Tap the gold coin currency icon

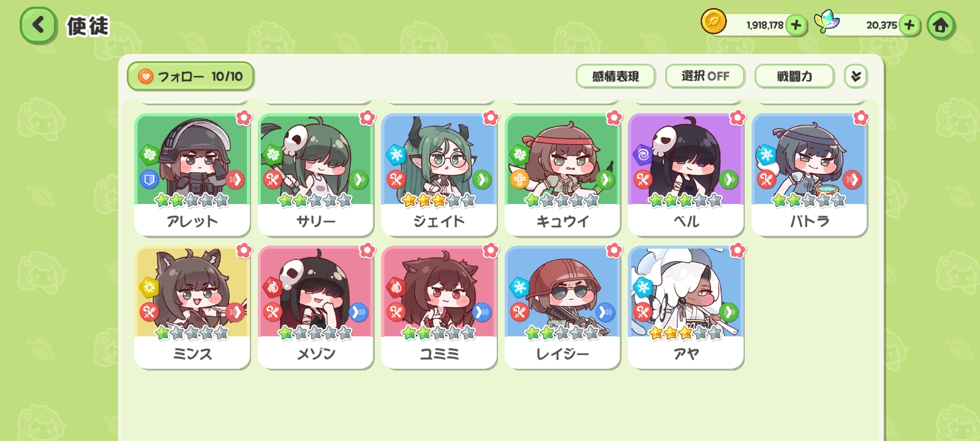pyautogui.click(x=714, y=22)
